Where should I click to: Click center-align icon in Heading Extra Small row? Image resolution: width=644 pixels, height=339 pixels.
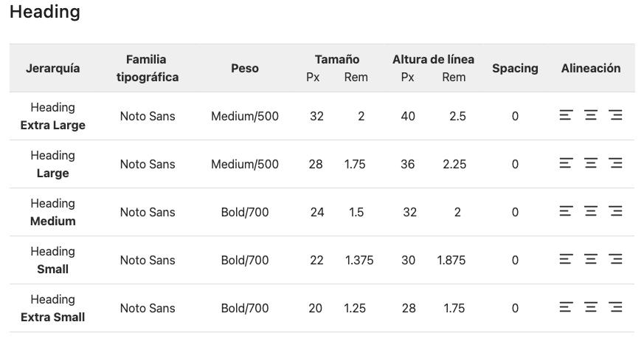coord(591,307)
